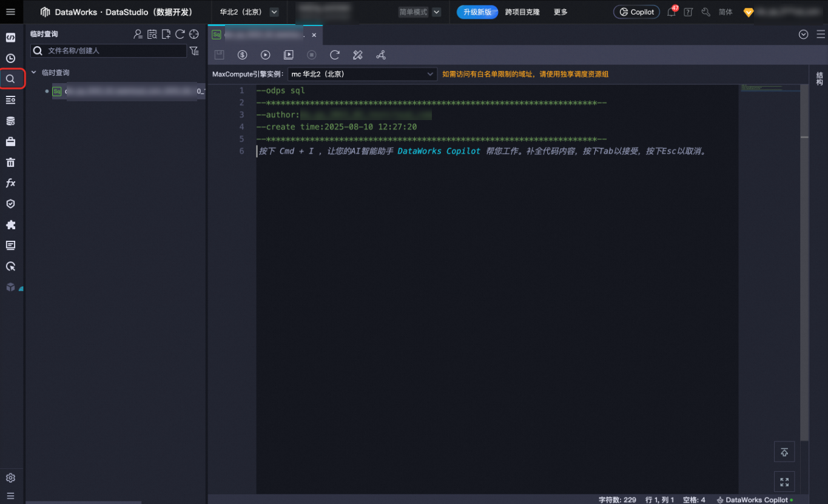Open the 更多 menu
Screen dimensions: 828x504
tap(560, 12)
